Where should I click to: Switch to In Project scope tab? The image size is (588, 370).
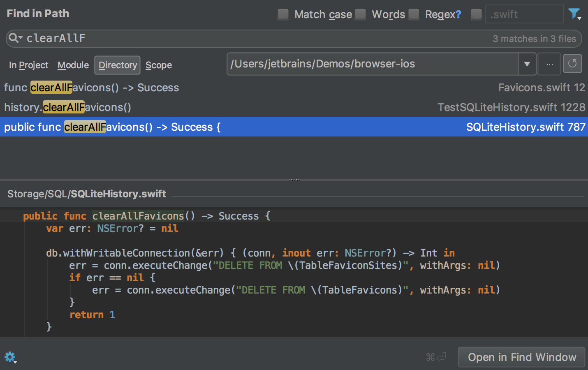point(28,65)
